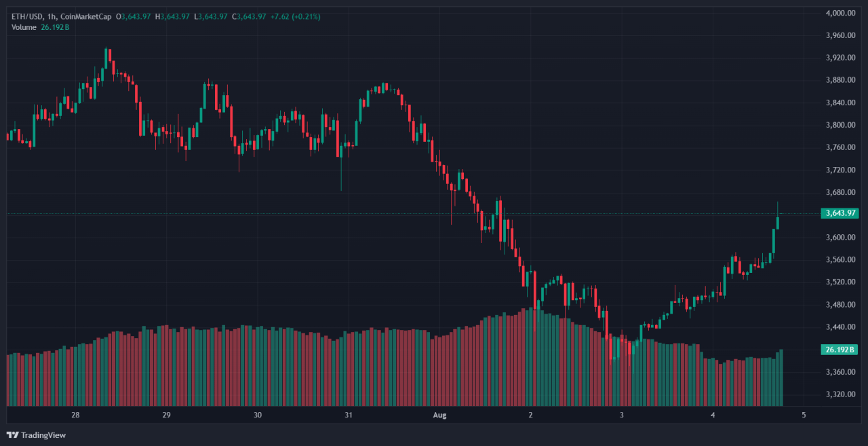Click the 3,800.00 price axis label
This screenshot has height=446, width=868.
coord(840,125)
